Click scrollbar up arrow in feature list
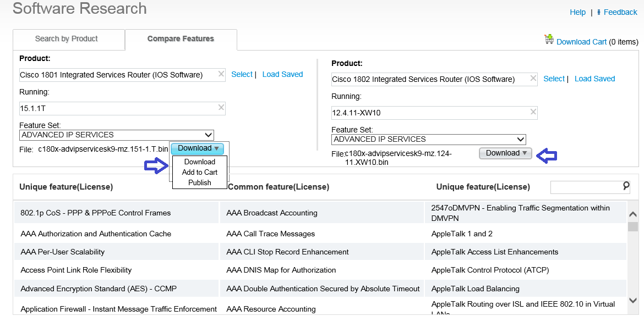644x316 pixels. [633, 214]
